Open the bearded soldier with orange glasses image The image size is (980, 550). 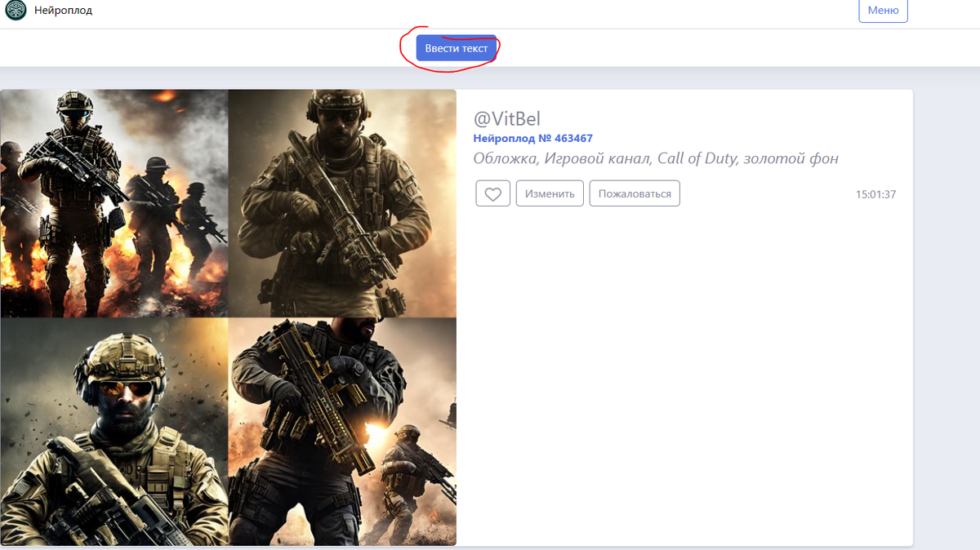tap(114, 431)
